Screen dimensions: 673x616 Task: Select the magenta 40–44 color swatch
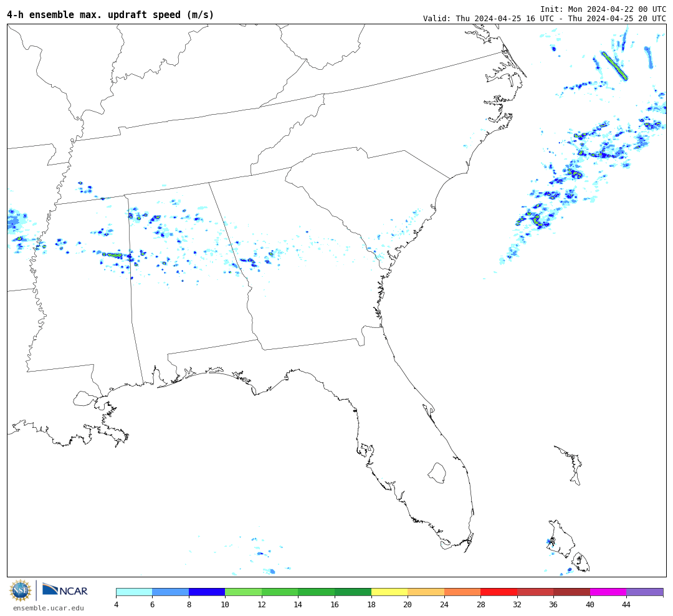point(608,592)
